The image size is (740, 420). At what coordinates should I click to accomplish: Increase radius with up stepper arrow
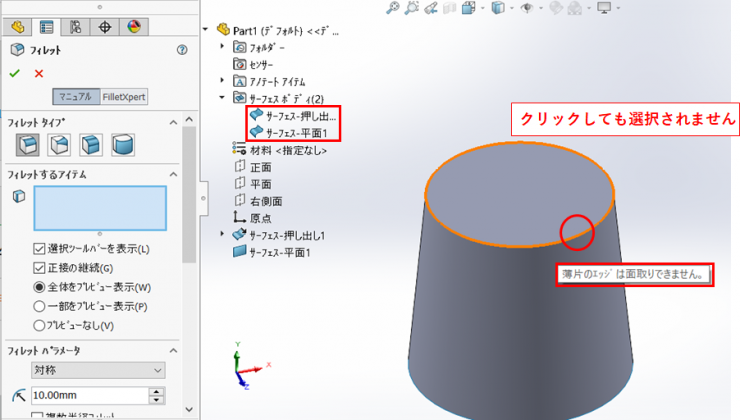(156, 391)
